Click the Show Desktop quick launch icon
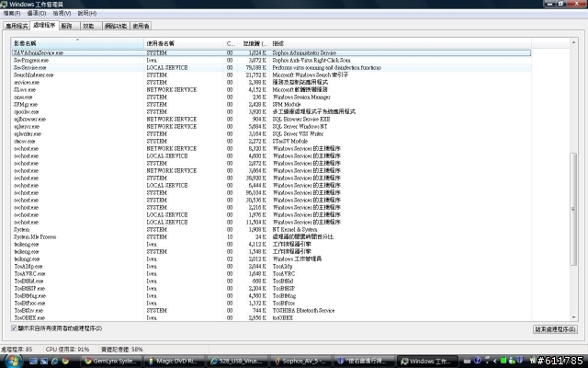This screenshot has height=368, width=588. point(33,362)
